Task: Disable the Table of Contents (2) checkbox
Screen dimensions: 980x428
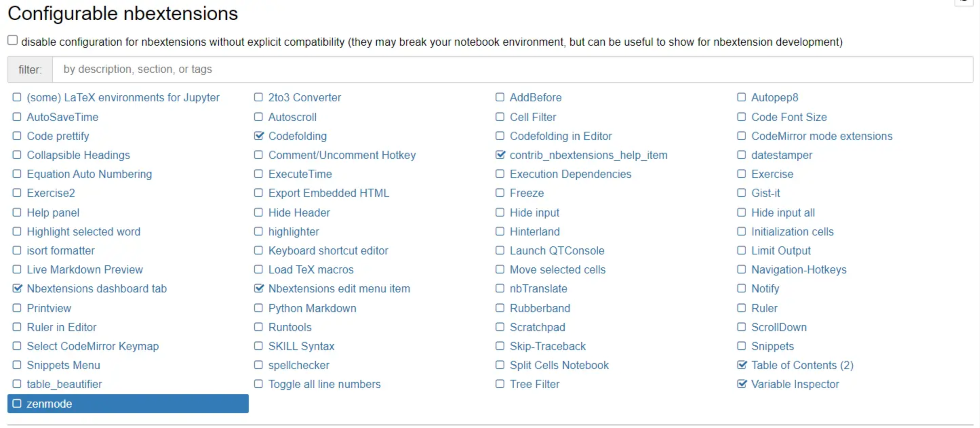Action: click(x=741, y=365)
